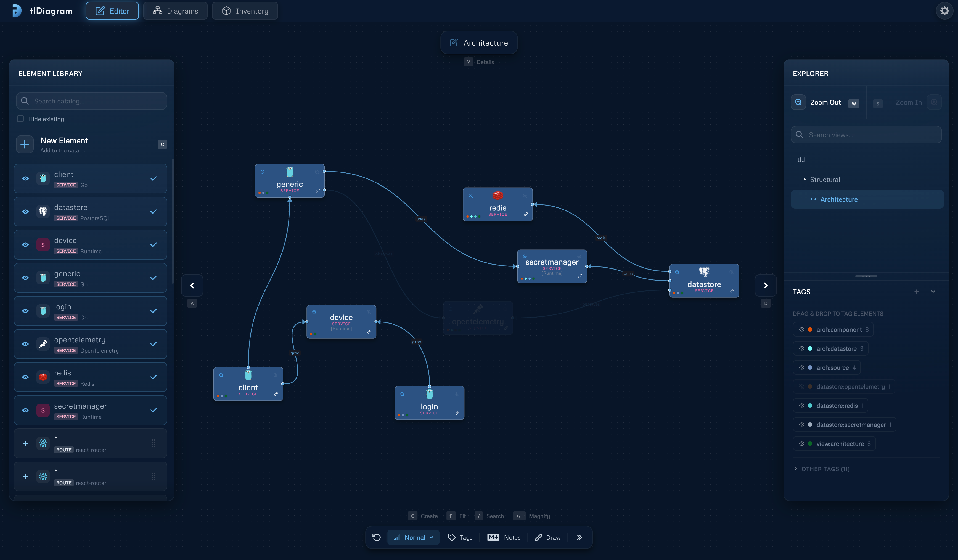Enable the Hide existing checkbox
The height and width of the screenshot is (560, 958).
[20, 119]
